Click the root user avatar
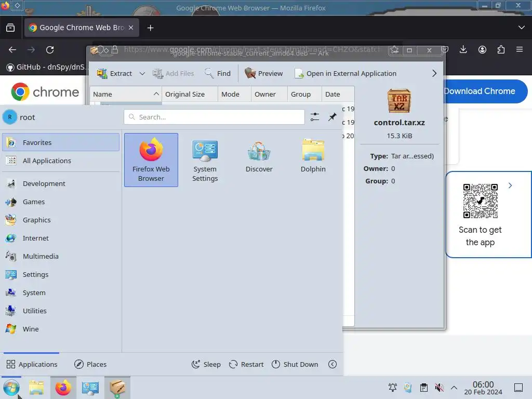This screenshot has height=399, width=532. coord(10,117)
